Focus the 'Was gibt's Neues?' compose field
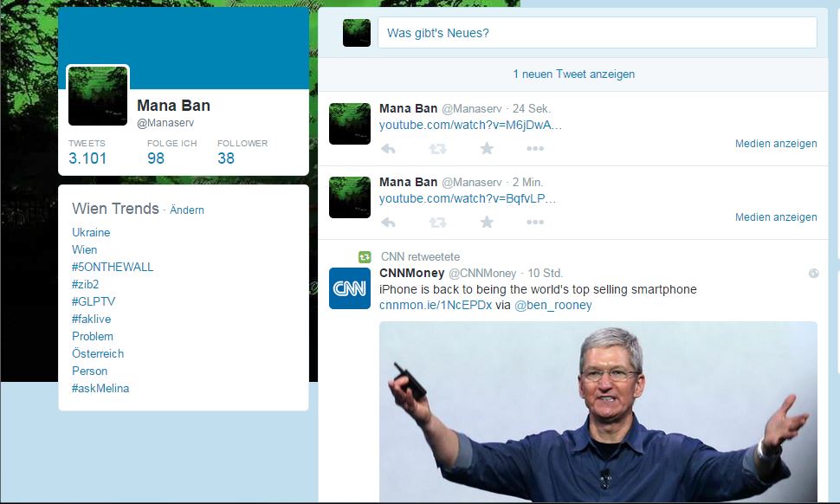This screenshot has width=840, height=504. pos(598,33)
